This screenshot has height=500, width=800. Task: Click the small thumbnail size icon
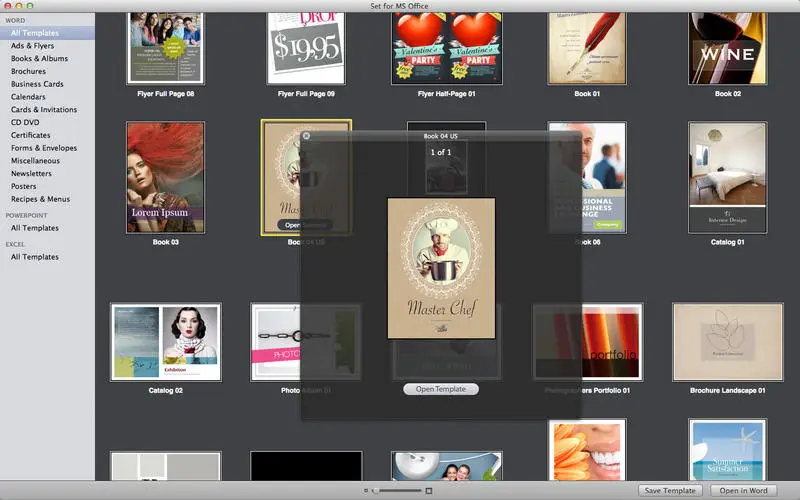point(366,491)
